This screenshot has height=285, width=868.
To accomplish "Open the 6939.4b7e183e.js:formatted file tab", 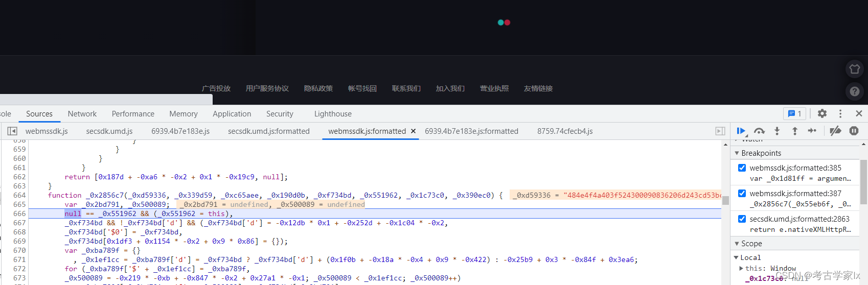I will pyautogui.click(x=471, y=131).
